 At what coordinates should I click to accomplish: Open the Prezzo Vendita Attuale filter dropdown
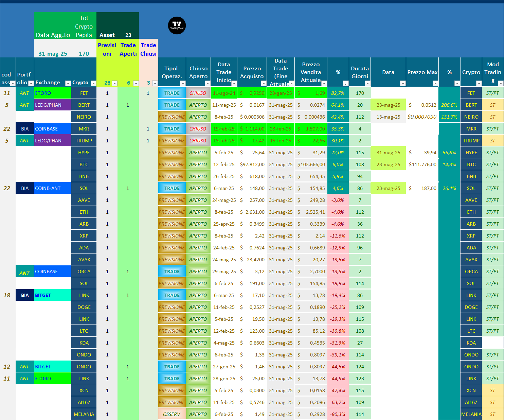tap(324, 84)
